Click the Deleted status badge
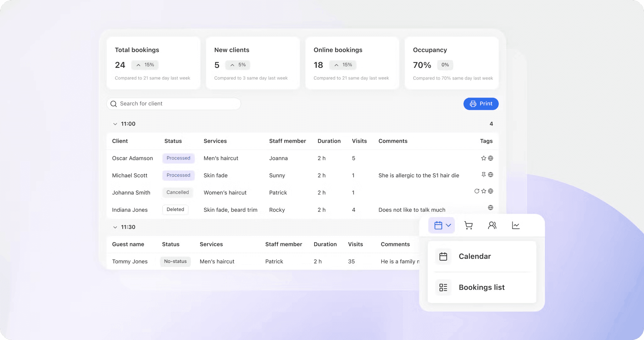 pyautogui.click(x=175, y=209)
